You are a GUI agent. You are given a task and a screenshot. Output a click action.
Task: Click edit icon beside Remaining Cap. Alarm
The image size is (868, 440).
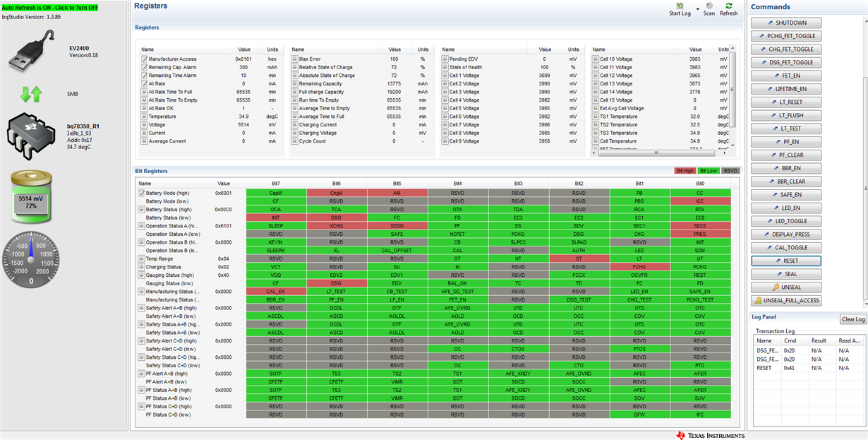click(144, 67)
